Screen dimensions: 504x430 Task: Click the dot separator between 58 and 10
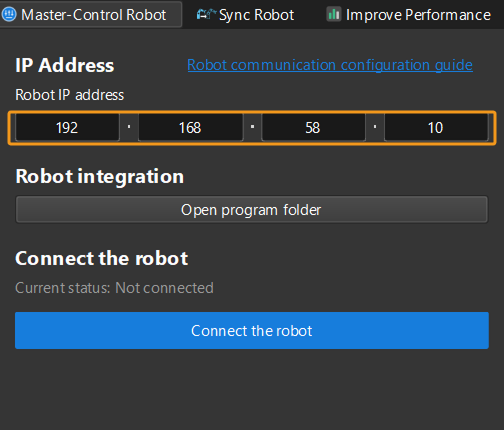point(375,127)
